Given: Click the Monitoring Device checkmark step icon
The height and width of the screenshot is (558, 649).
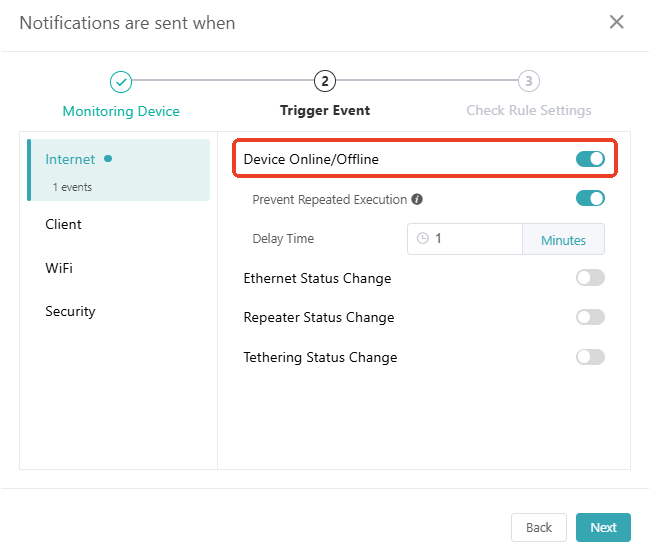Looking at the screenshot, I should 120,82.
